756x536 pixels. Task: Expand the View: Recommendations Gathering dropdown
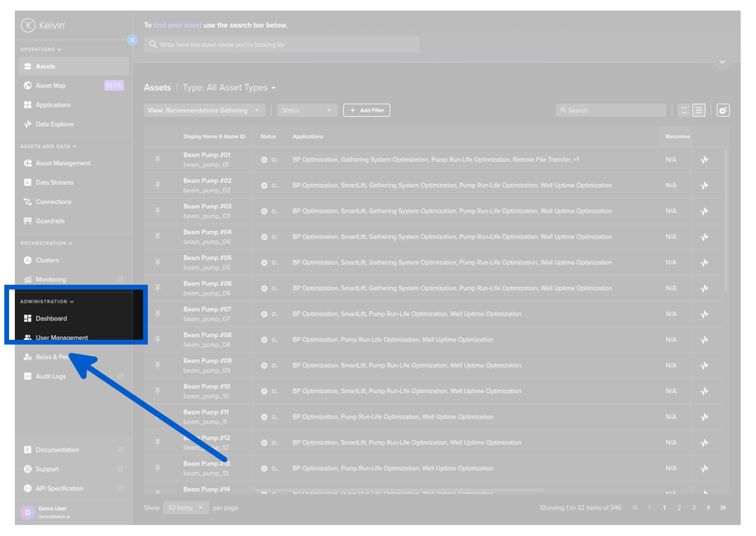pos(204,111)
